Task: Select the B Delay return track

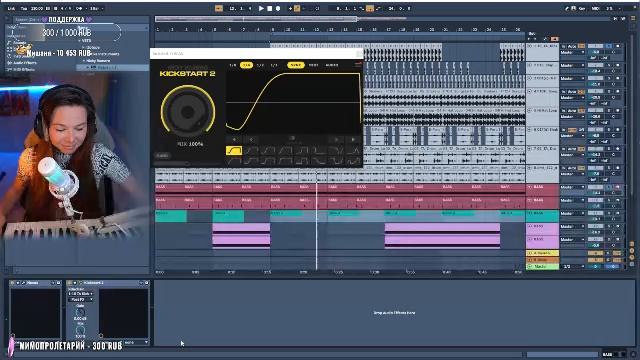Action: pyautogui.click(x=542, y=260)
